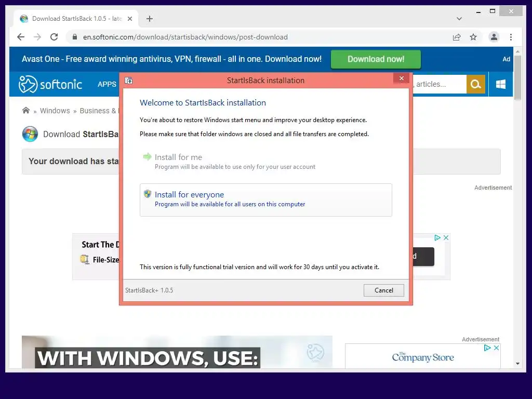
Task: Close the middle ad with X icon
Action: coord(446,238)
